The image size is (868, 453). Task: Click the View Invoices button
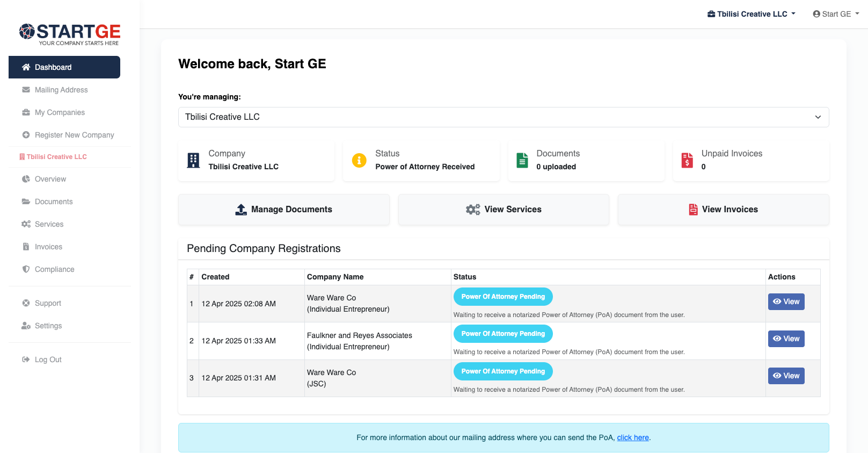[724, 210]
